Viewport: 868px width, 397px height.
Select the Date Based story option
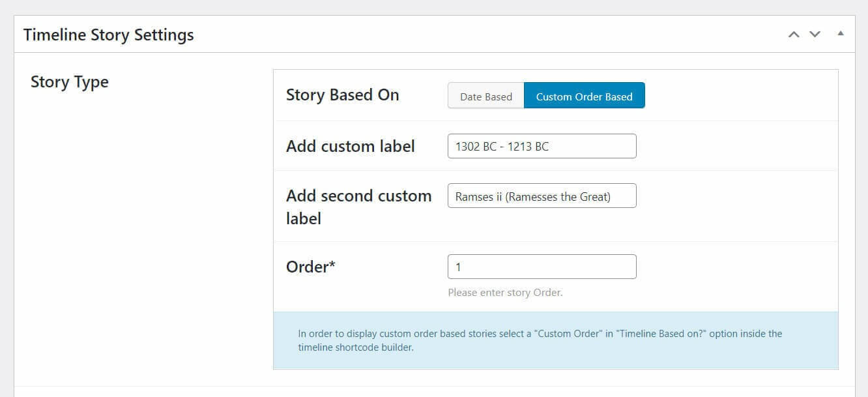[x=486, y=96]
